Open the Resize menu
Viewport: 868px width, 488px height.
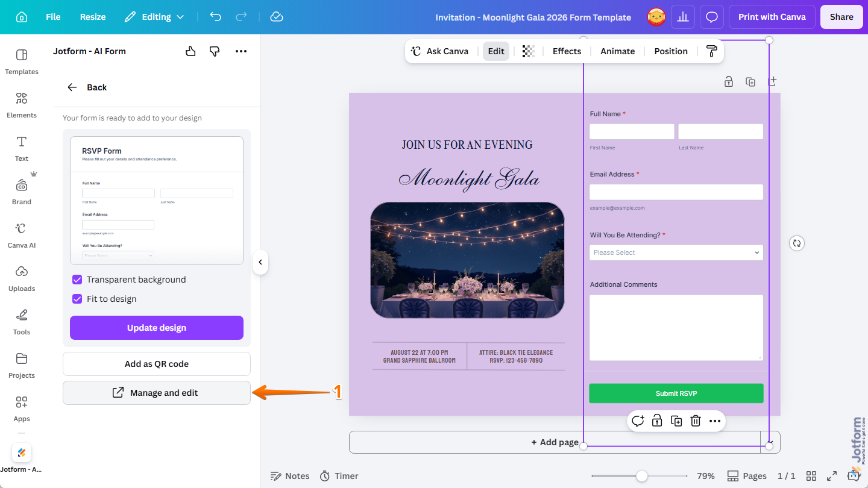(93, 17)
